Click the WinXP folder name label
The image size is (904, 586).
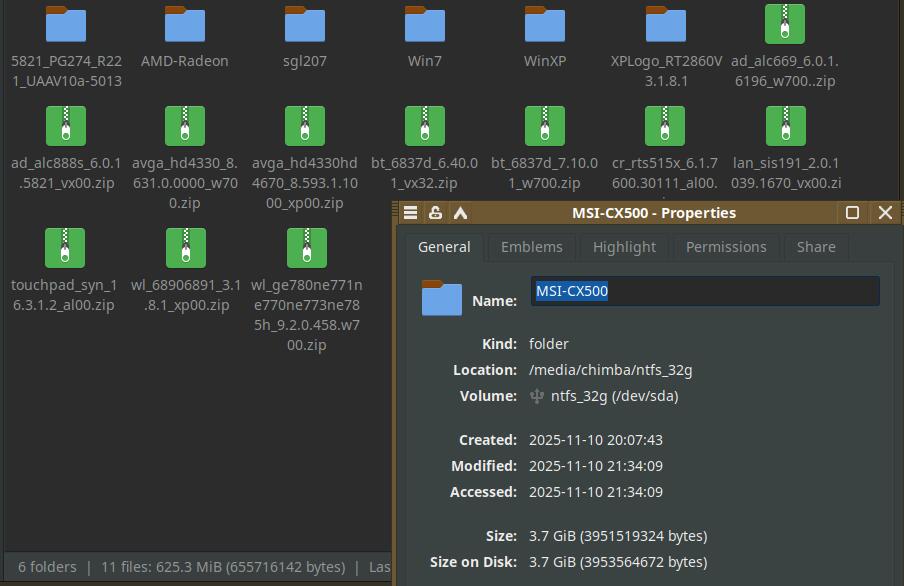tap(544, 61)
